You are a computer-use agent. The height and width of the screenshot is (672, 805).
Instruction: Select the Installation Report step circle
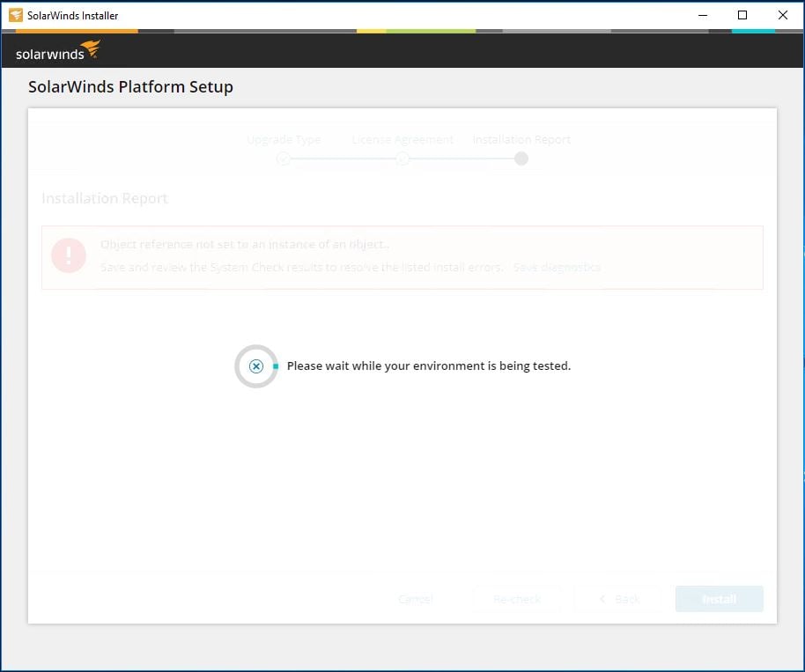pyautogui.click(x=521, y=159)
